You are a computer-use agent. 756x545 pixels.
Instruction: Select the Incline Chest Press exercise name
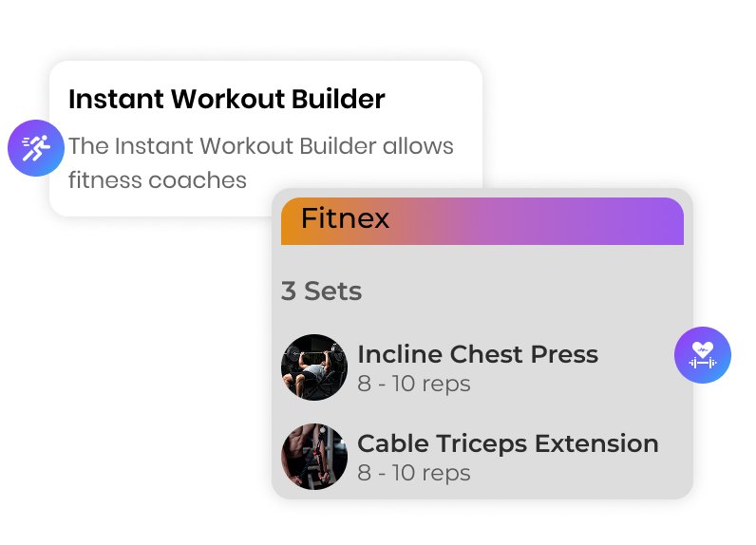(477, 354)
